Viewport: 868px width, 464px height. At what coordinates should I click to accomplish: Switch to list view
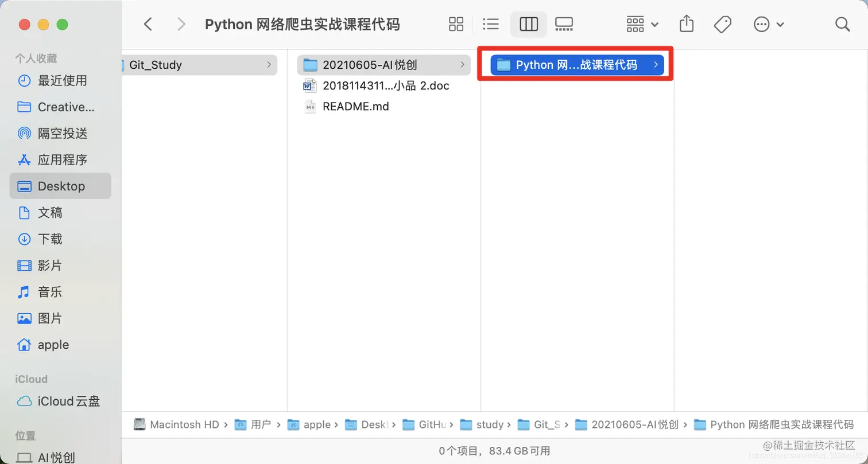point(491,24)
